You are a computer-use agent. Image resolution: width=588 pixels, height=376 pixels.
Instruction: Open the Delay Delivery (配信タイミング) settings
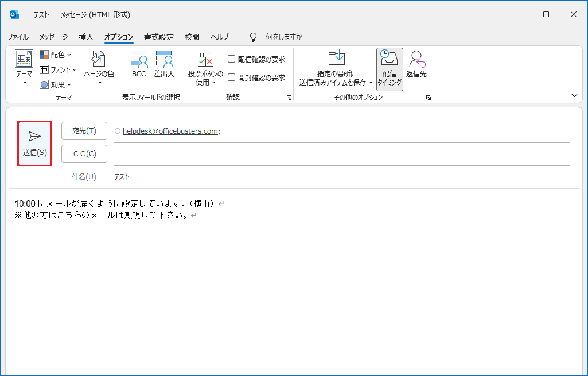pyautogui.click(x=390, y=68)
